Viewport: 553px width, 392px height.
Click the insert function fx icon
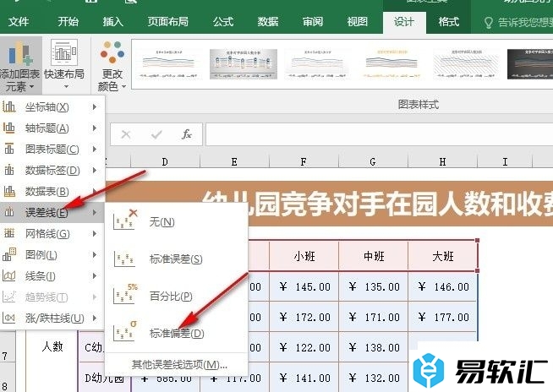187,134
